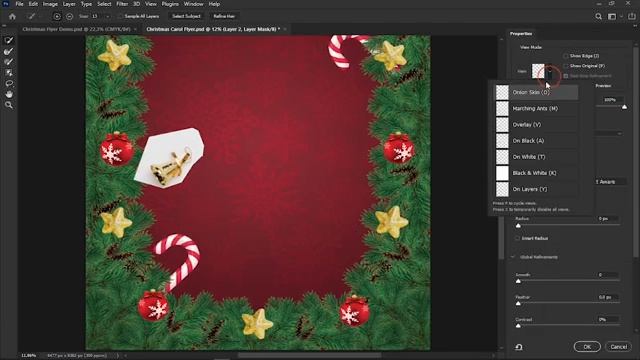This screenshot has height=360, width=640.
Task: Enable the Show Edge (J) checkbox
Action: click(566, 56)
